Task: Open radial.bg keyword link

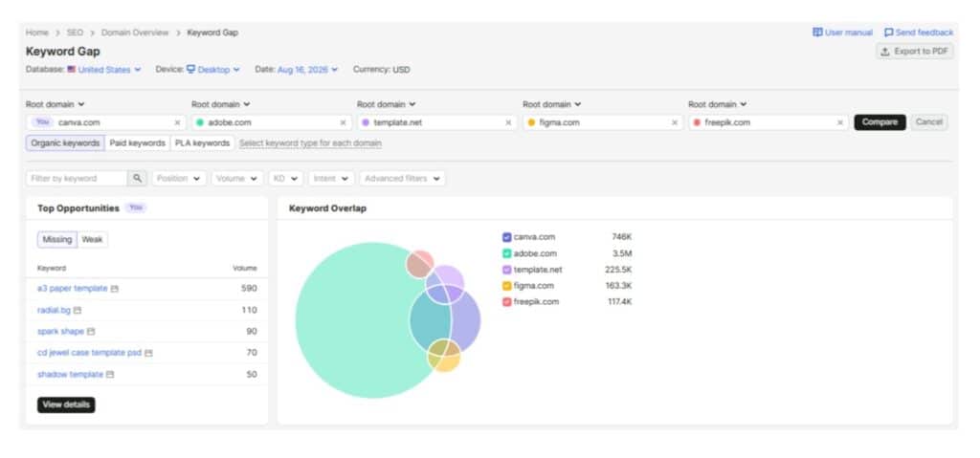Action: coord(55,310)
